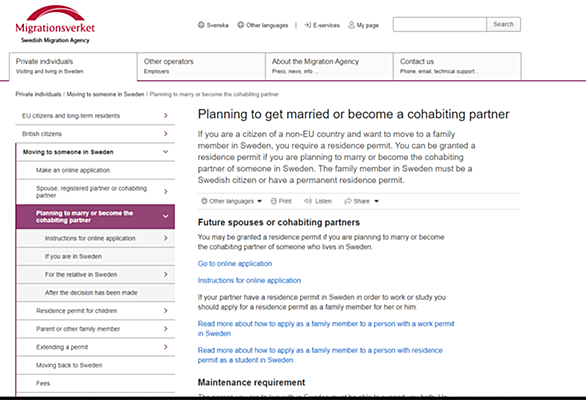Open About the Migration Agency tab
The width and height of the screenshot is (586, 400).
tap(329, 66)
